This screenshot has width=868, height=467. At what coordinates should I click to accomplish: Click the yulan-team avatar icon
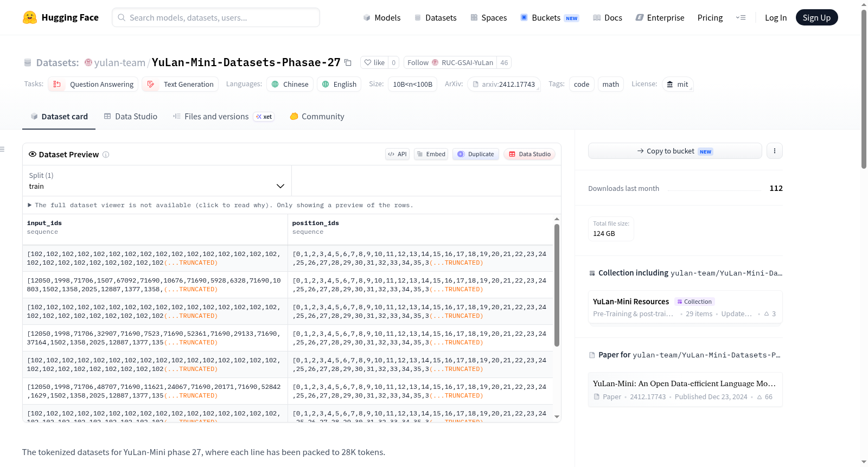pos(88,62)
